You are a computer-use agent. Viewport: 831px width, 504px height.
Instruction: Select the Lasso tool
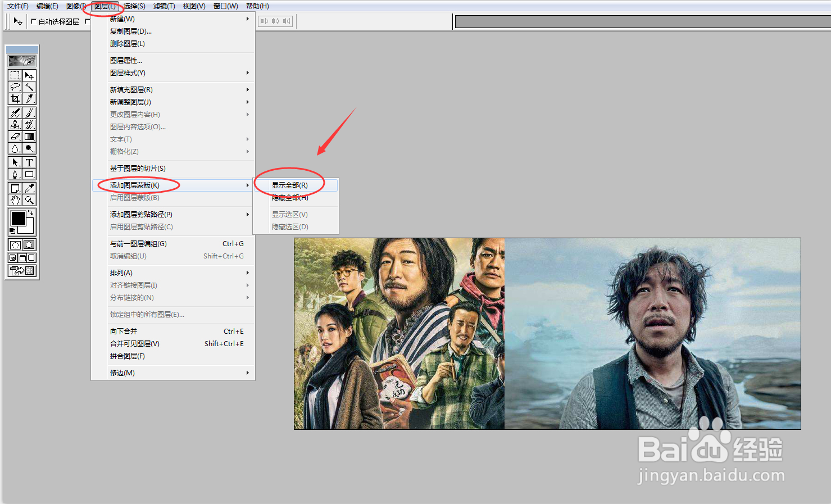click(15, 87)
